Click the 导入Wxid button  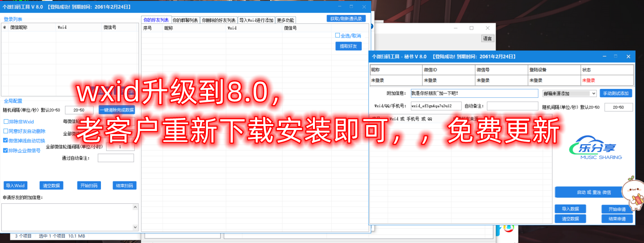(16, 186)
